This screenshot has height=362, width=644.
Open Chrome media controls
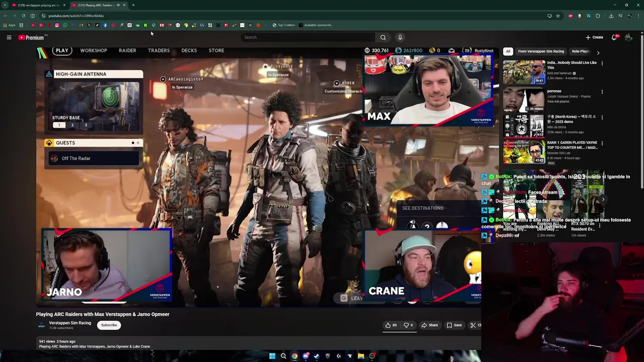[x=620, y=16]
